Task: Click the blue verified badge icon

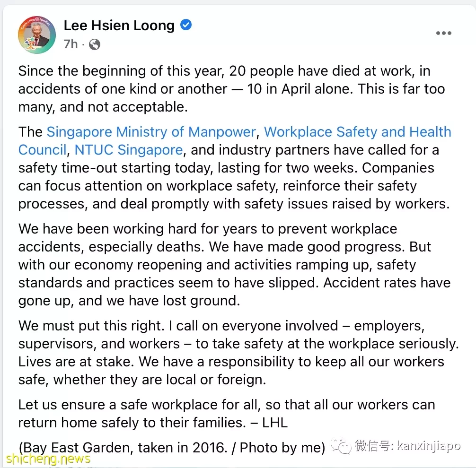Action: pos(186,25)
